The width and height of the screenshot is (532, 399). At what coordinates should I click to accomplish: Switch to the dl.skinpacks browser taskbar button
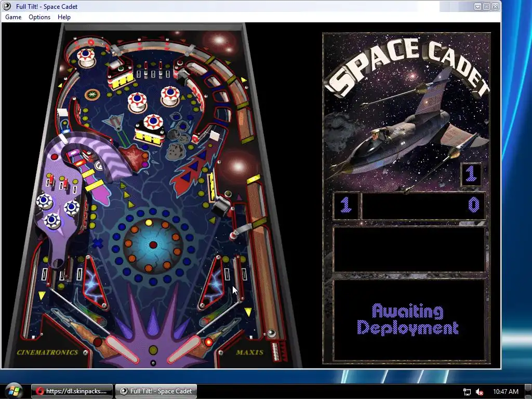[72, 391]
